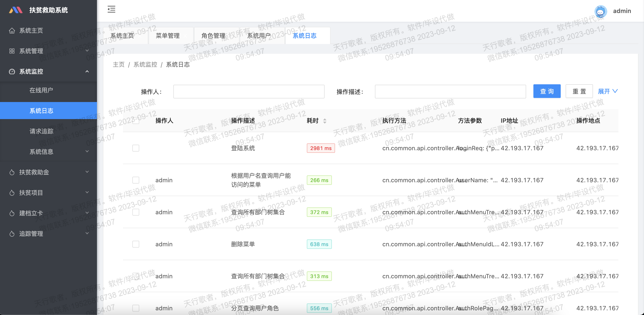Toggle the select-all checkbox in table header
Screen dimensions: 644x315
[136, 121]
